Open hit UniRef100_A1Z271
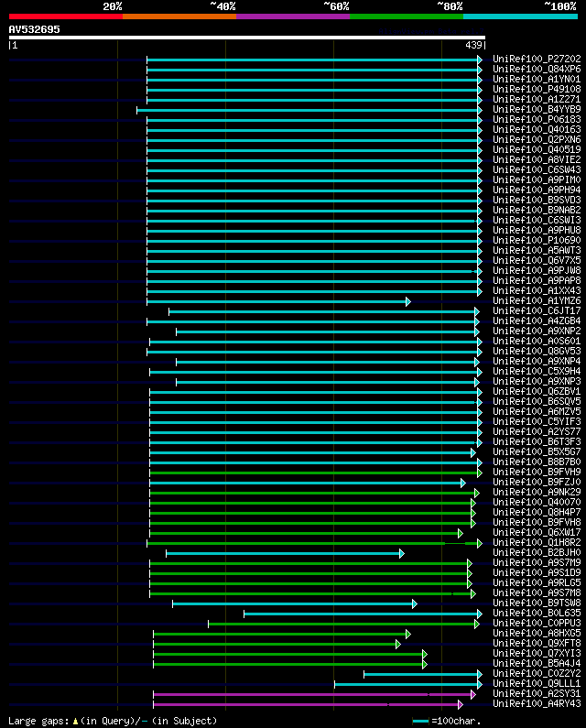Screen dimensions: 586x728 [537, 100]
